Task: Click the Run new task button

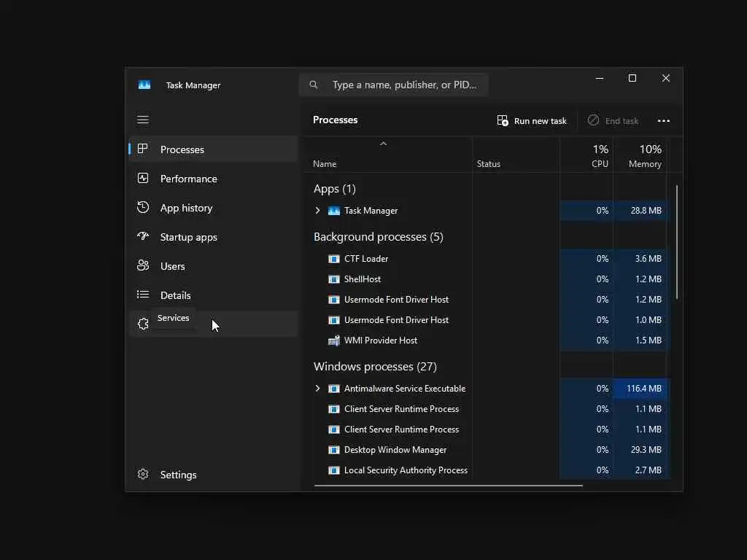Action: click(x=532, y=120)
